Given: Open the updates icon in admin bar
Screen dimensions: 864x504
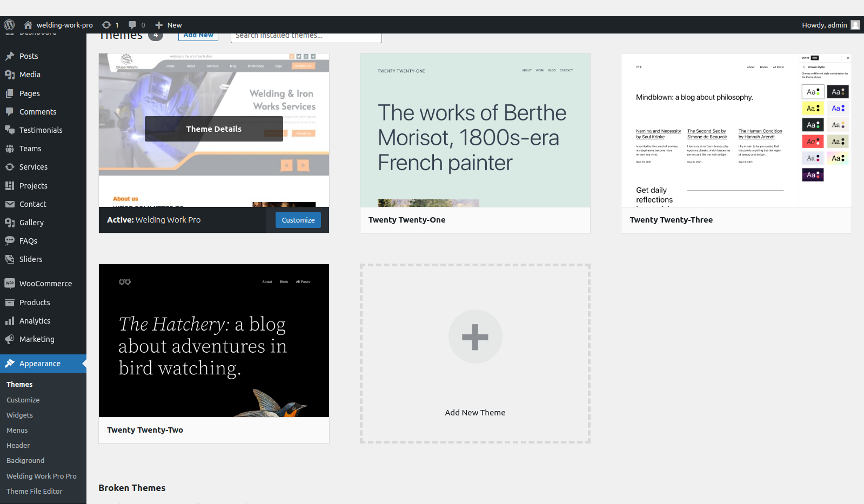Looking at the screenshot, I should click(x=106, y=25).
